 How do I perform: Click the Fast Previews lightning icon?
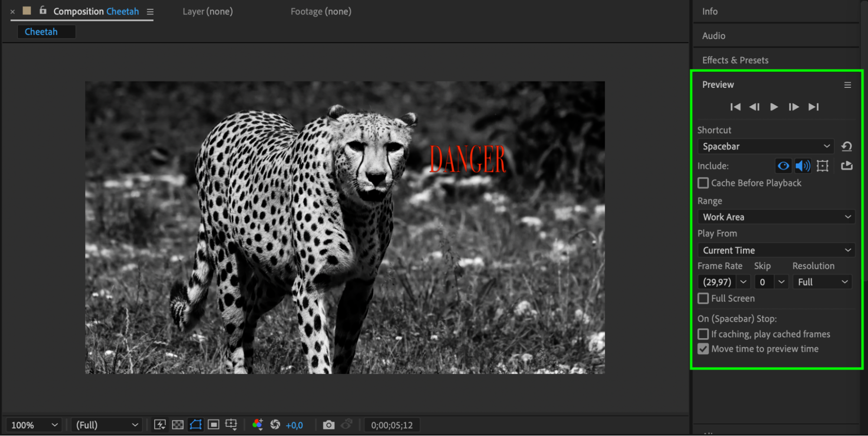(x=160, y=425)
